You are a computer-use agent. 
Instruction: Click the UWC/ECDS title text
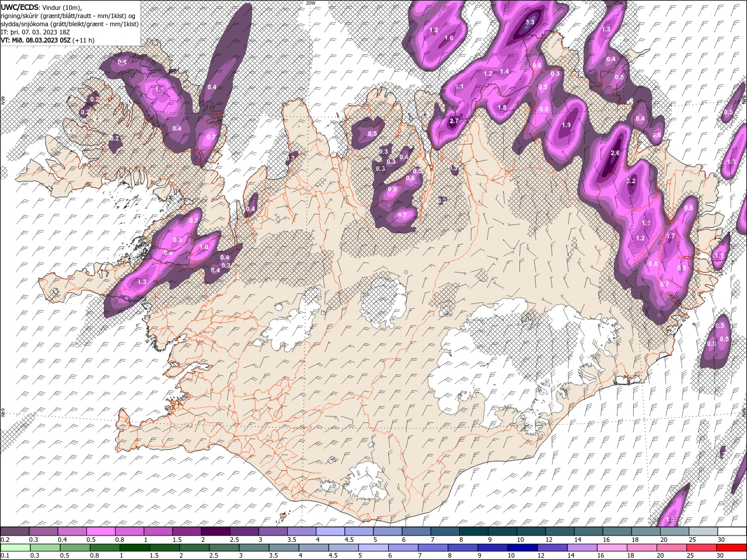coord(20,7)
